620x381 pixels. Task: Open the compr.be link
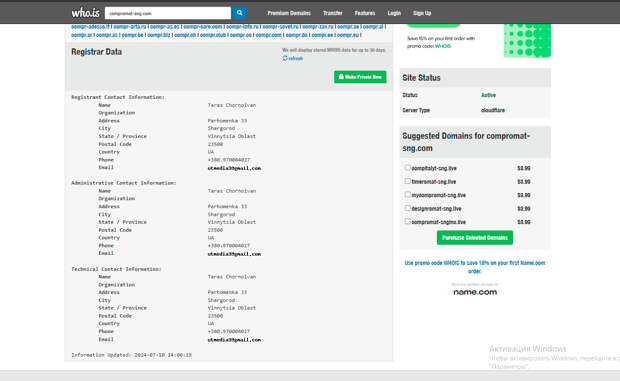tap(132, 35)
